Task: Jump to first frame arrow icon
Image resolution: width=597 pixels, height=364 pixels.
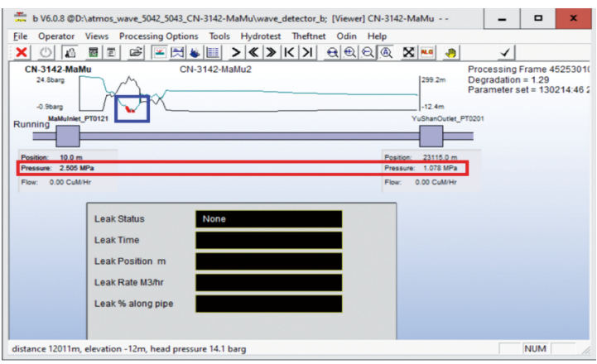Action: [x=290, y=52]
